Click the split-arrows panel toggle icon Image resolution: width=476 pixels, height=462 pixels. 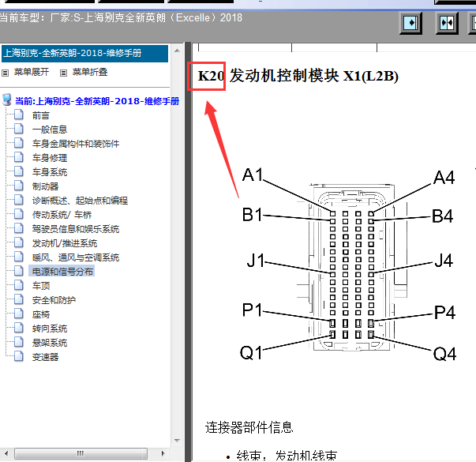click(x=447, y=23)
